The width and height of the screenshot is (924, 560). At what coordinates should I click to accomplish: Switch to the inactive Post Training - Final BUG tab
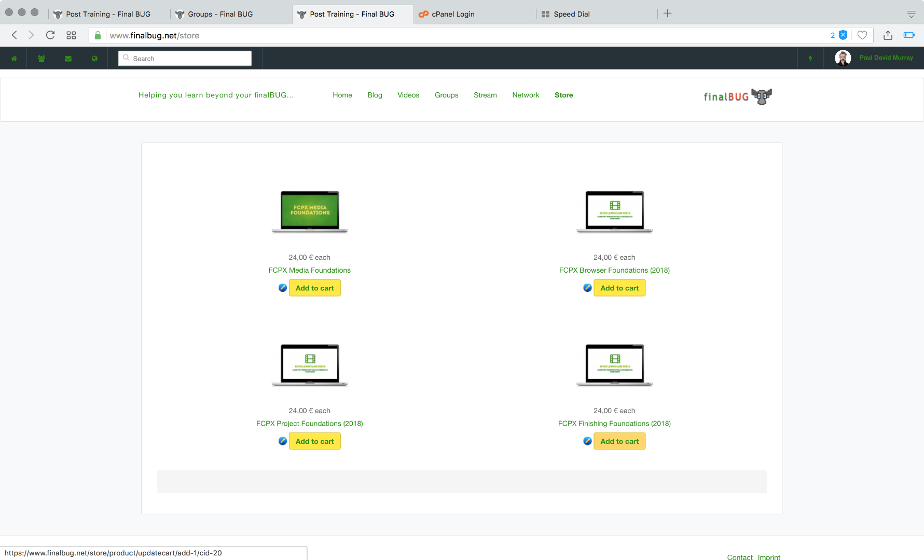(109, 14)
